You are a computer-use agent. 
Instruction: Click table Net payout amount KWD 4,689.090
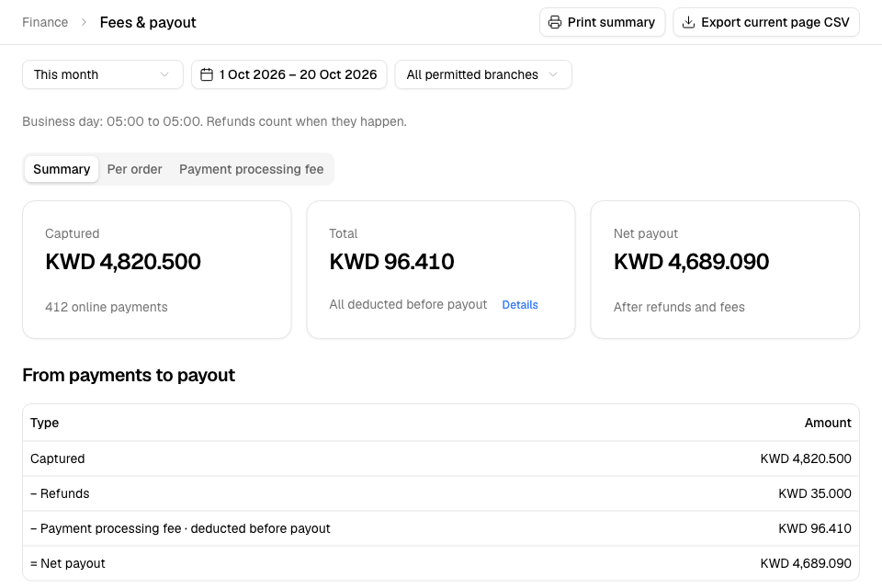[x=806, y=563]
